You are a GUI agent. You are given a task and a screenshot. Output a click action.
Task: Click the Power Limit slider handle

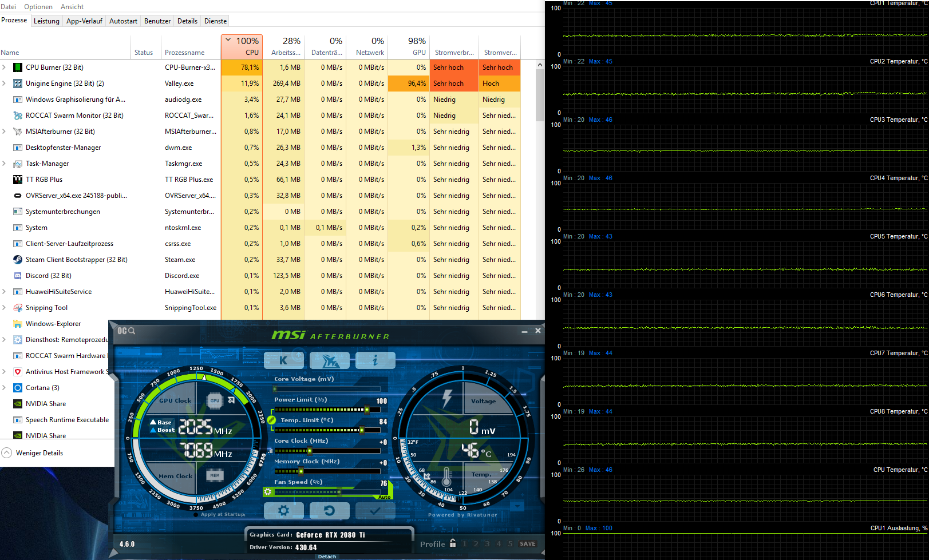(x=367, y=410)
